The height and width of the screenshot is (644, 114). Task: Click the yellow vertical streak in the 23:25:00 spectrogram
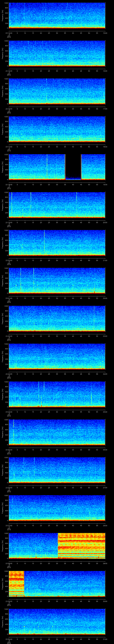[14, 431]
